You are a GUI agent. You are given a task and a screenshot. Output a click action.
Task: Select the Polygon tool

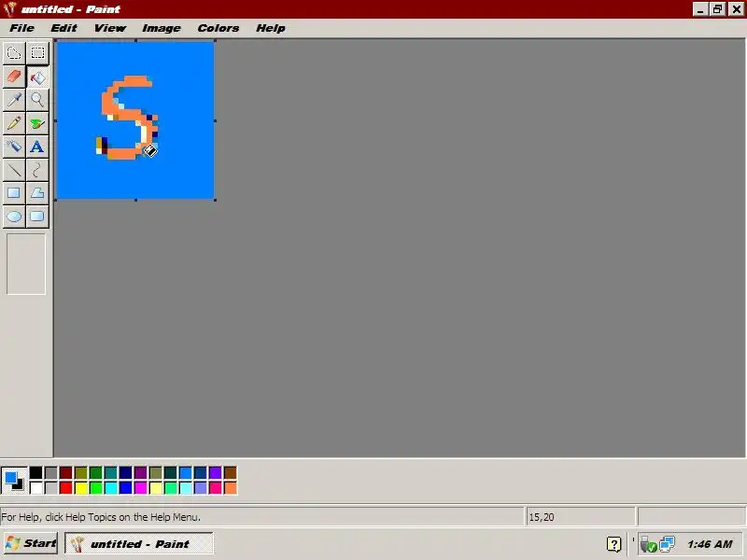[x=37, y=193]
